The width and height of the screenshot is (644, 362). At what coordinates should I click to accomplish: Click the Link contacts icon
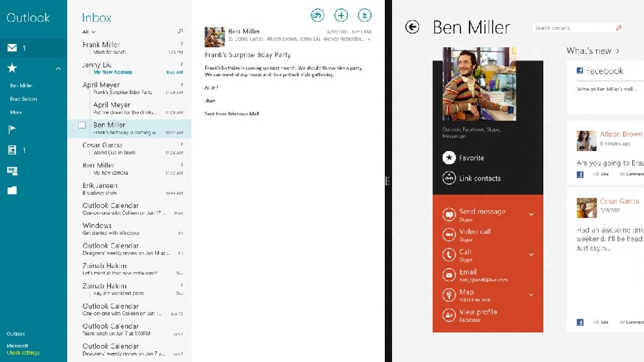(449, 178)
